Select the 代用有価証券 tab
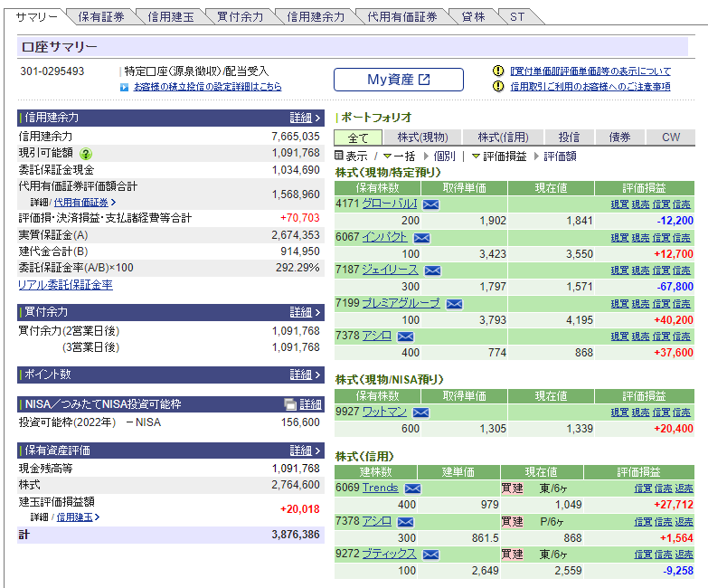 coord(402,17)
